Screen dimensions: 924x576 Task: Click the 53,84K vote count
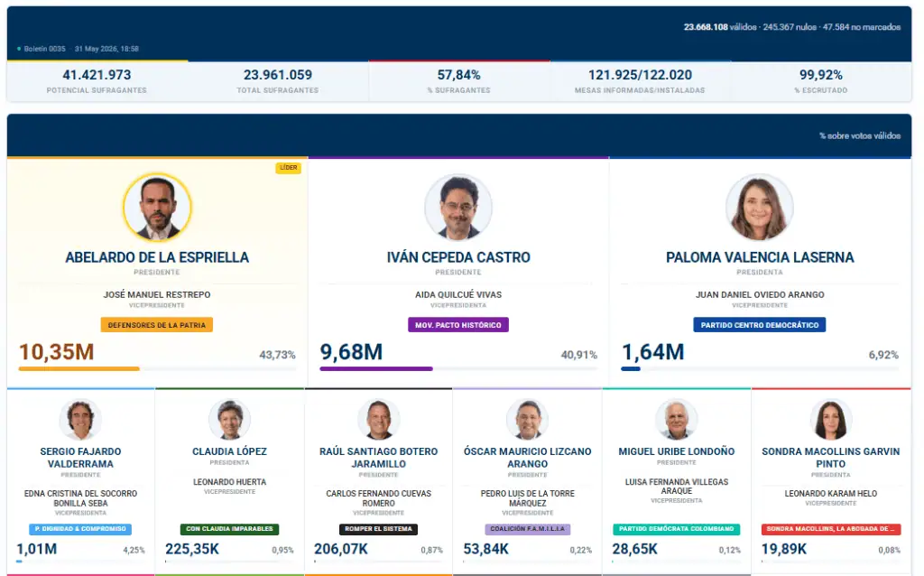coord(485,550)
